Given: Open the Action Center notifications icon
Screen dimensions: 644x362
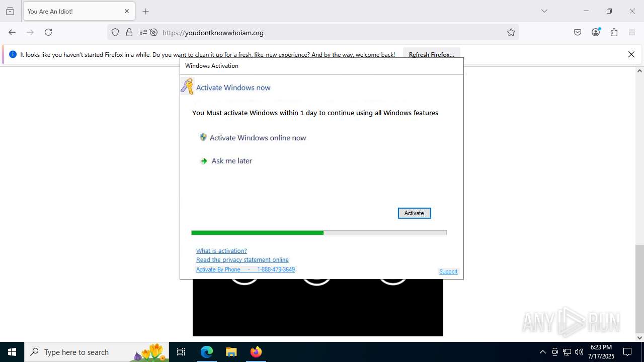Looking at the screenshot, I should [627, 352].
